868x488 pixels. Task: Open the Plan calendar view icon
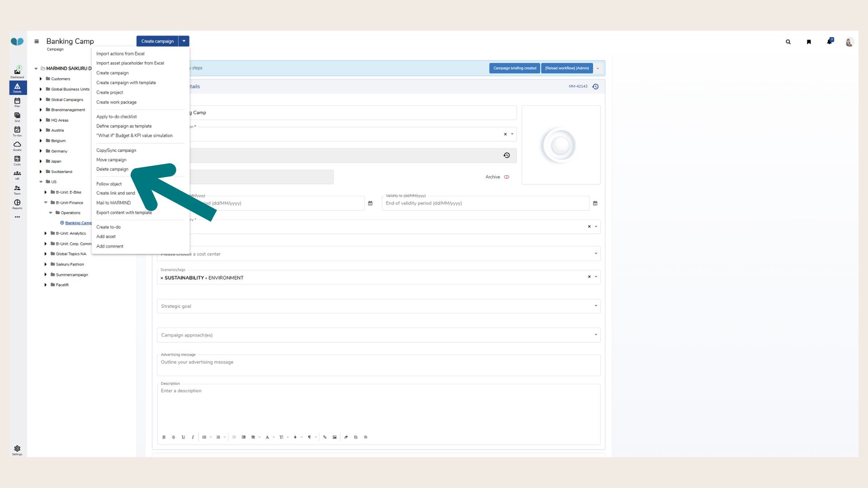[x=17, y=102]
